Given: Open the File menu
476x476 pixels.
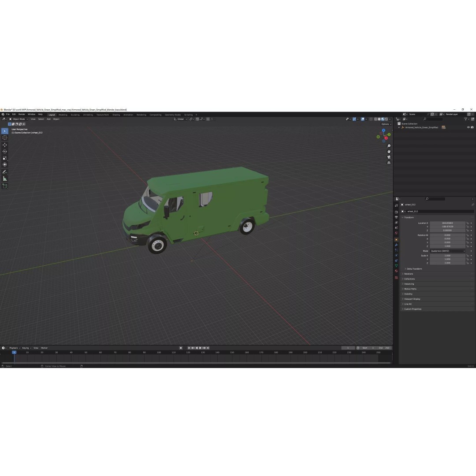Looking at the screenshot, I should pyautogui.click(x=8, y=115).
